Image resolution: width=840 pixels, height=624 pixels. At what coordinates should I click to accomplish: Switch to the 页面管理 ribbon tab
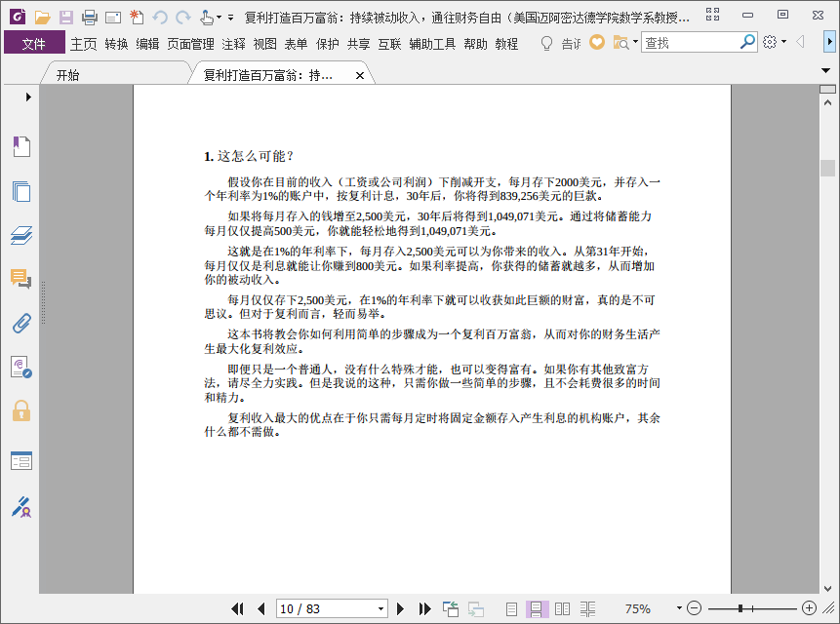[190, 44]
